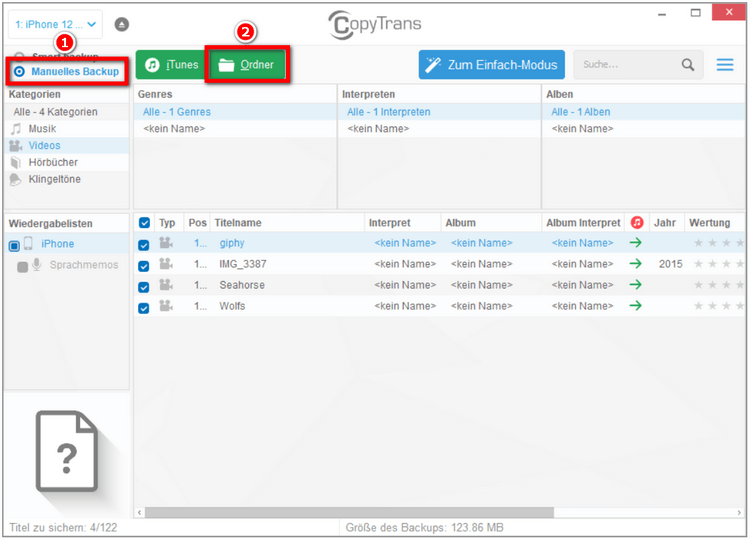The height and width of the screenshot is (540, 750).
Task: Click the video type icon for giphy
Action: (x=165, y=243)
